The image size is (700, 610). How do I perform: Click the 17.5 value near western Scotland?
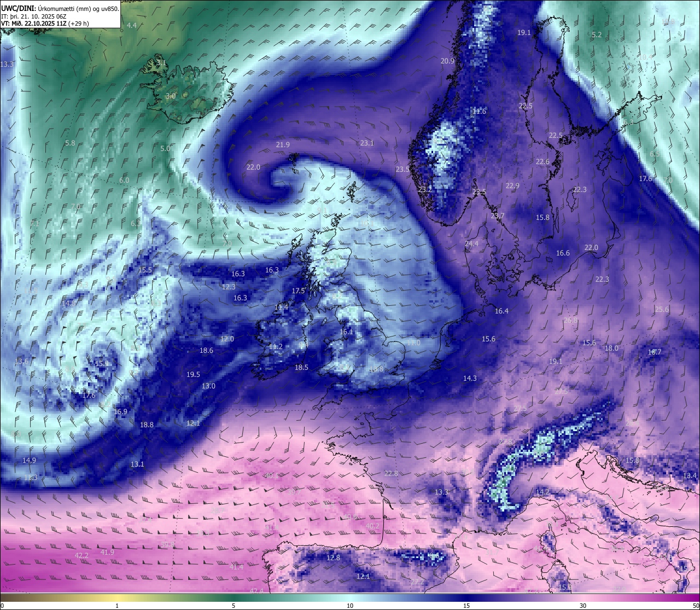coord(298,291)
